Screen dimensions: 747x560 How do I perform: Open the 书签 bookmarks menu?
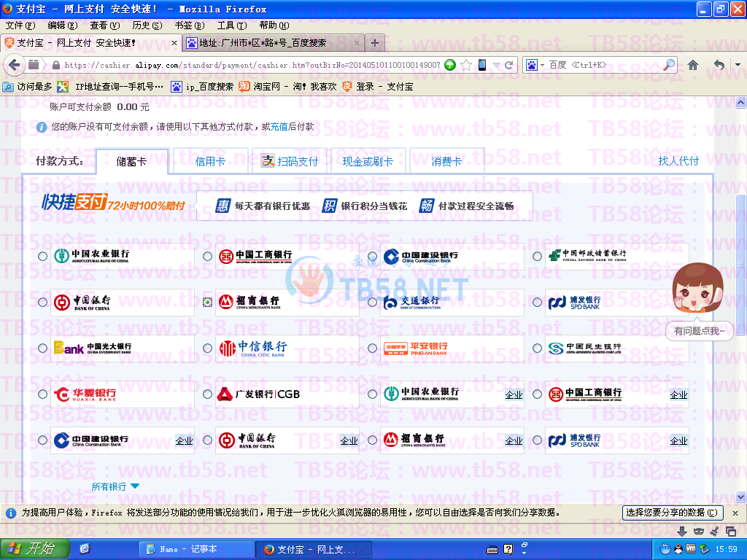coord(190,26)
